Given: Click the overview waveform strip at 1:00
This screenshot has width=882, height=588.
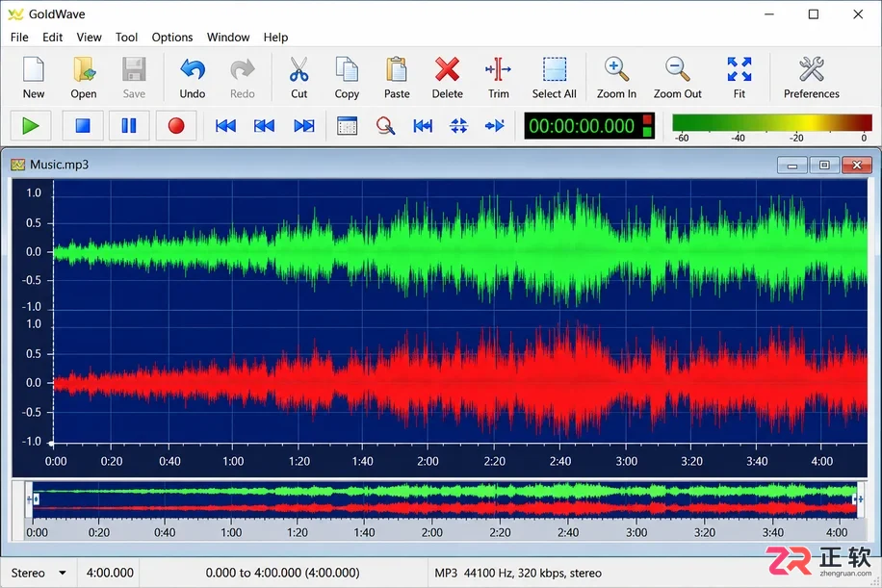Looking at the screenshot, I should click(231, 499).
